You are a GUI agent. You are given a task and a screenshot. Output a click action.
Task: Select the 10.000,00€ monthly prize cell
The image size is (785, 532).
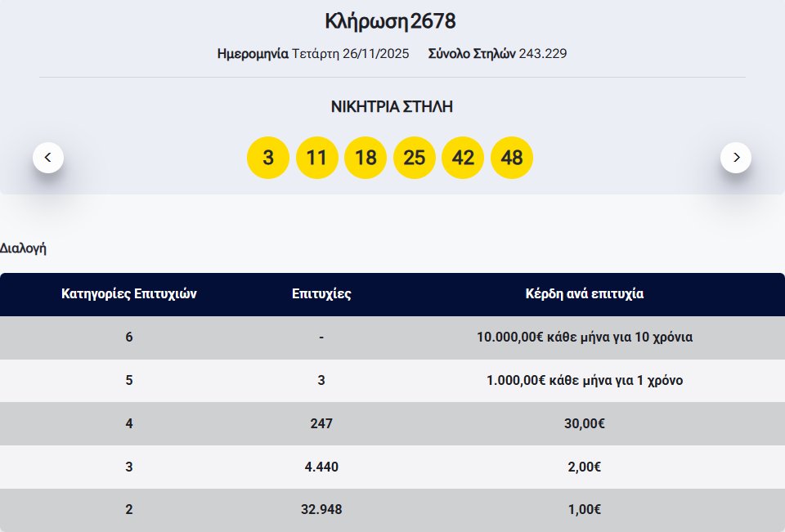(x=585, y=338)
